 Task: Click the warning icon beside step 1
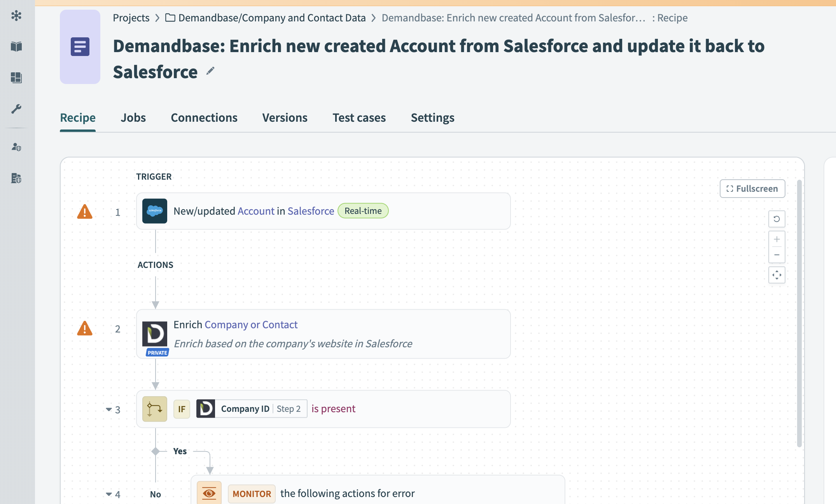click(85, 212)
